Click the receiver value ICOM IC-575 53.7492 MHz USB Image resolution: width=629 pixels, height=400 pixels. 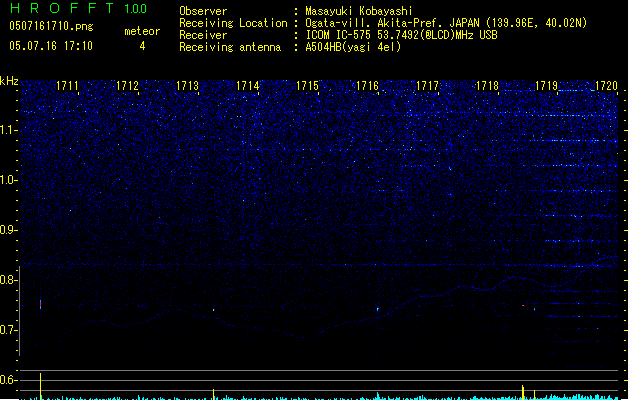[402, 35]
